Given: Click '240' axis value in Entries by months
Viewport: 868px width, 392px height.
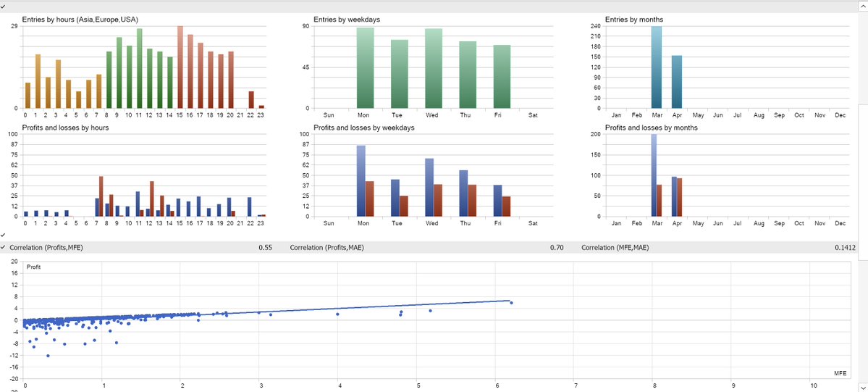Looking at the screenshot, I should click(596, 26).
